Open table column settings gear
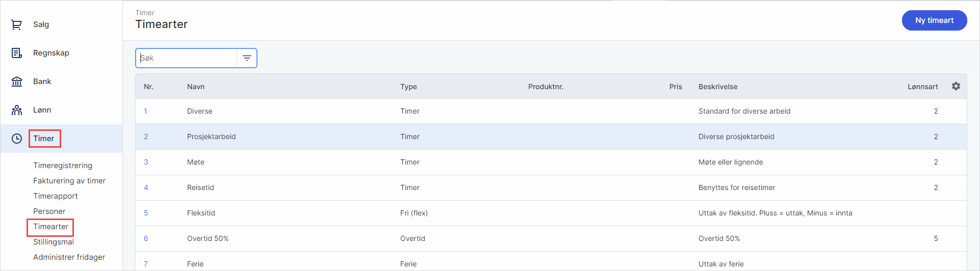The width and height of the screenshot is (980, 271). [x=956, y=87]
